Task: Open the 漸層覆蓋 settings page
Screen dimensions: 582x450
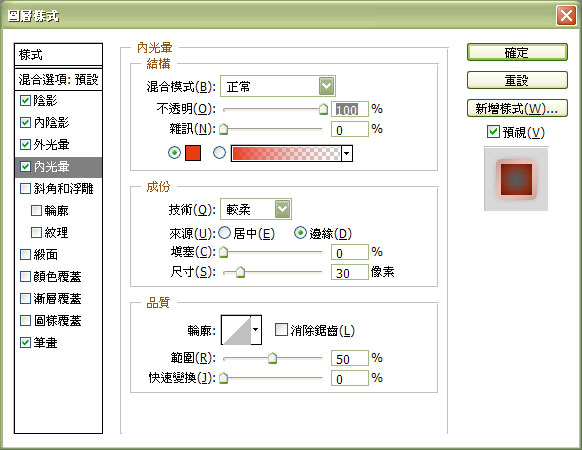Action: pos(58,298)
